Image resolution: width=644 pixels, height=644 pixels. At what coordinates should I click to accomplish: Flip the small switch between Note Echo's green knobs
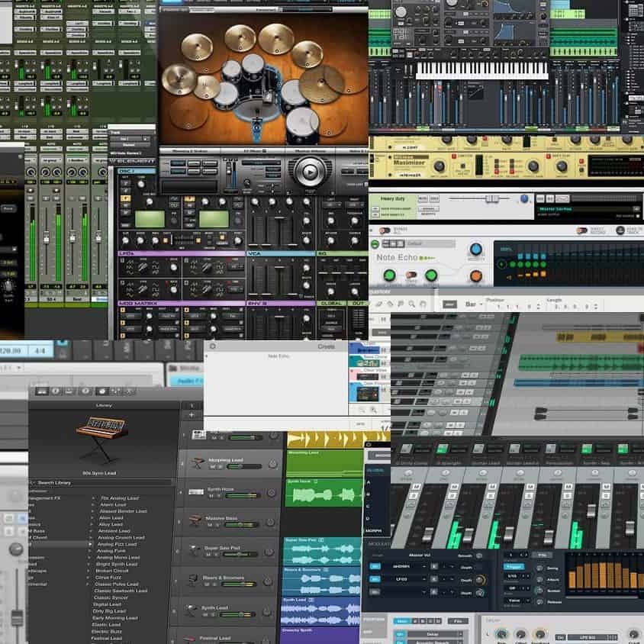(x=411, y=275)
